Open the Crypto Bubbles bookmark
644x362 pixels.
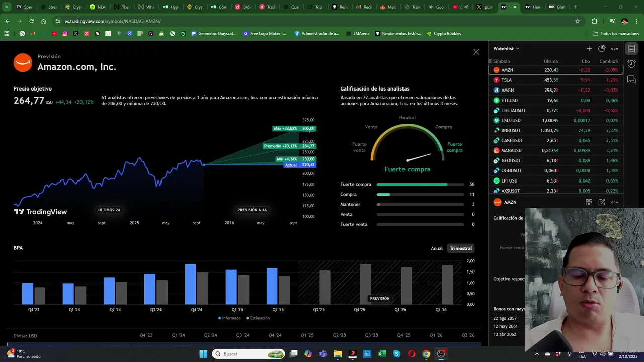(x=444, y=34)
